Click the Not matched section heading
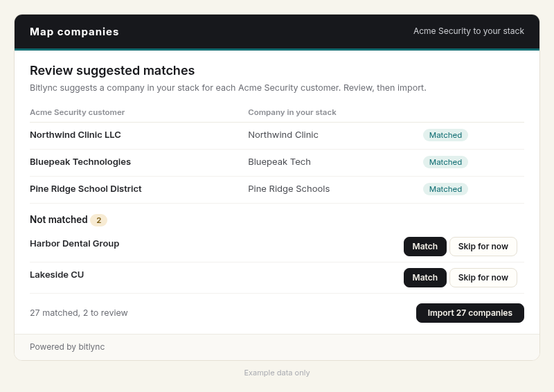Viewport: 554px width, 392px height. click(x=59, y=220)
